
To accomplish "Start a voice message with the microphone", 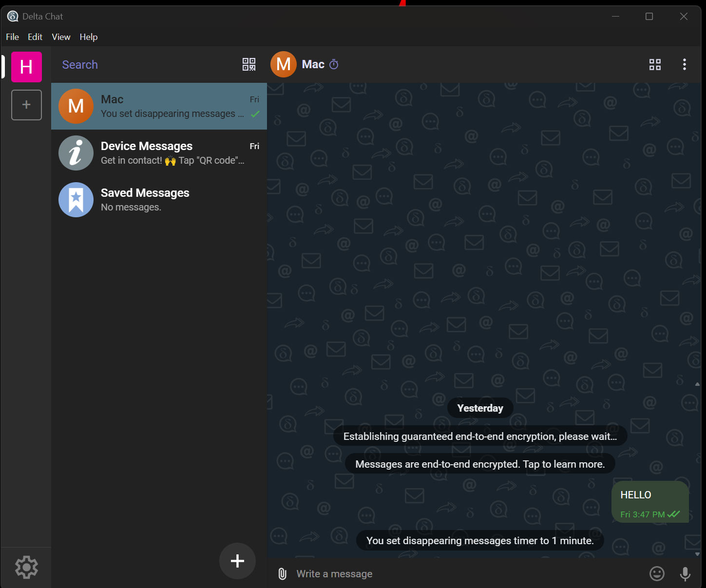I will pyautogui.click(x=685, y=574).
